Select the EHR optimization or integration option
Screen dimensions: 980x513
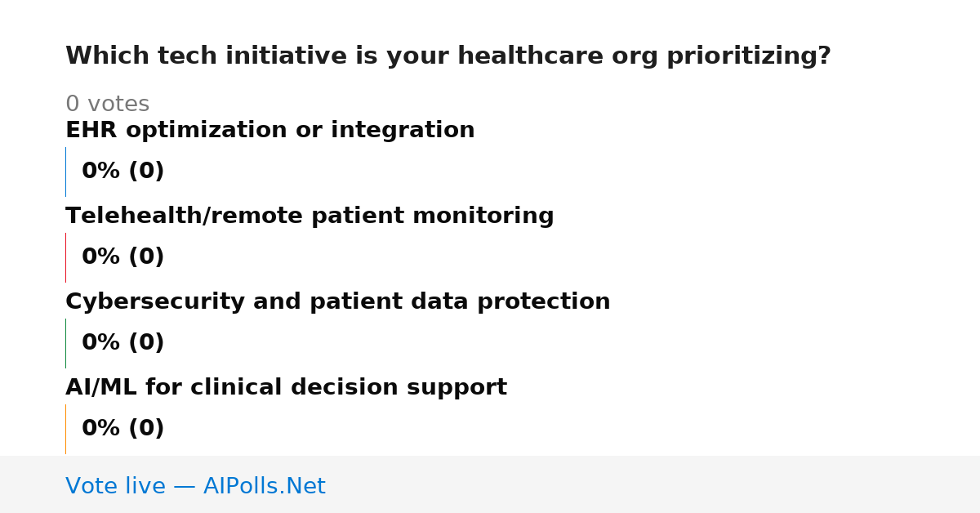coord(269,130)
